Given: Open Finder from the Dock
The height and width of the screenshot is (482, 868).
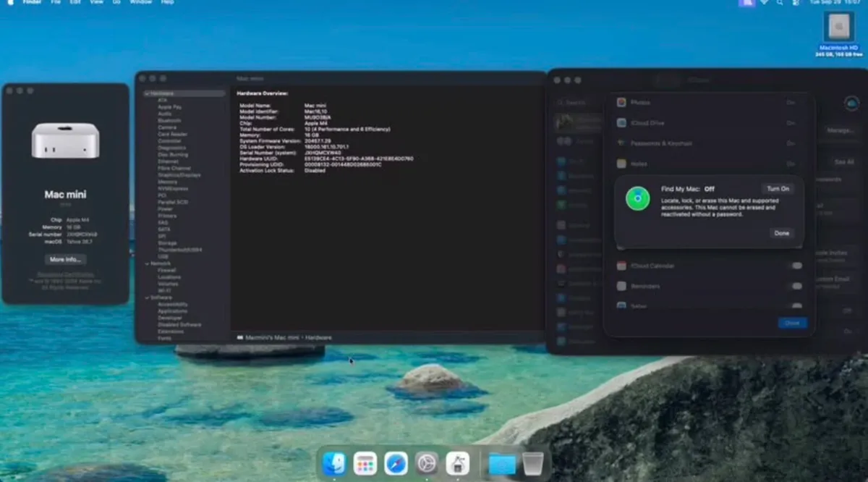Looking at the screenshot, I should coord(334,463).
